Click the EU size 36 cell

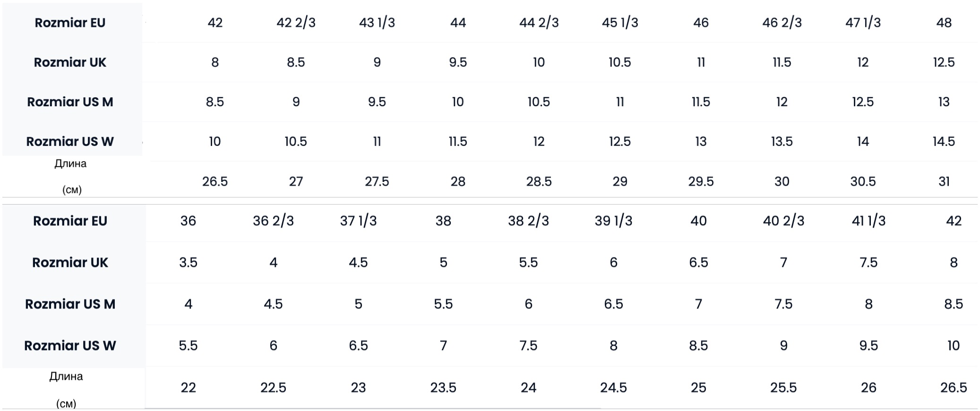pyautogui.click(x=188, y=221)
